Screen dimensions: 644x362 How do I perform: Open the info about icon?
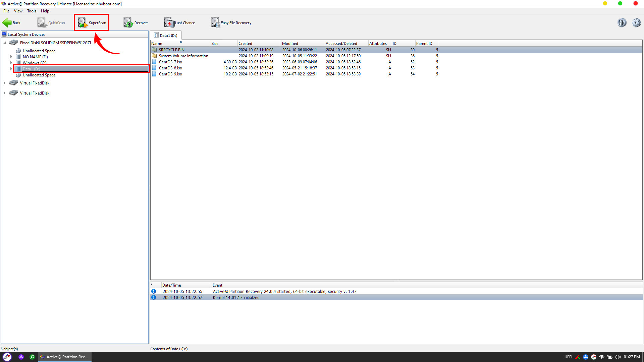(x=622, y=22)
